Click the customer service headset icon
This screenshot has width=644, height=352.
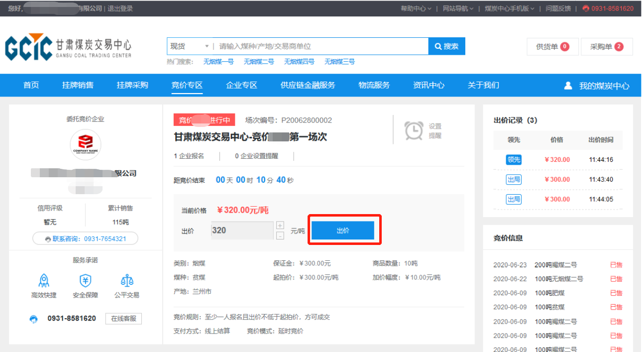33,319
